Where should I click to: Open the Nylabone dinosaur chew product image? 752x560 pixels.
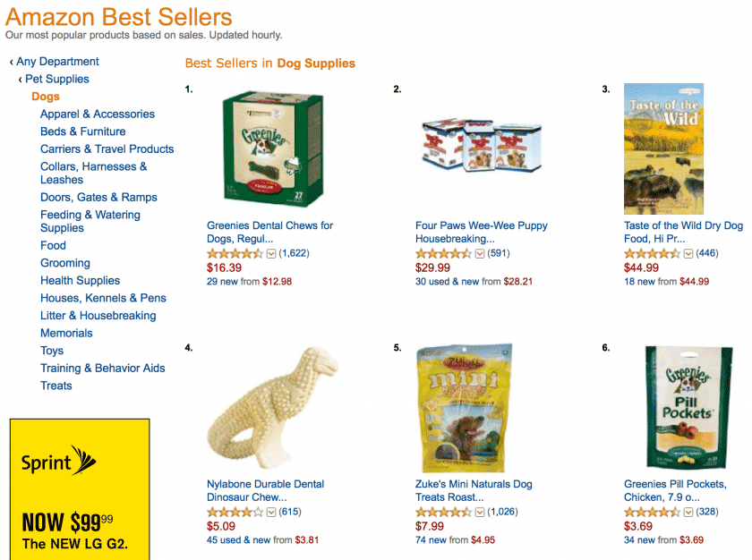pyautogui.click(x=273, y=408)
